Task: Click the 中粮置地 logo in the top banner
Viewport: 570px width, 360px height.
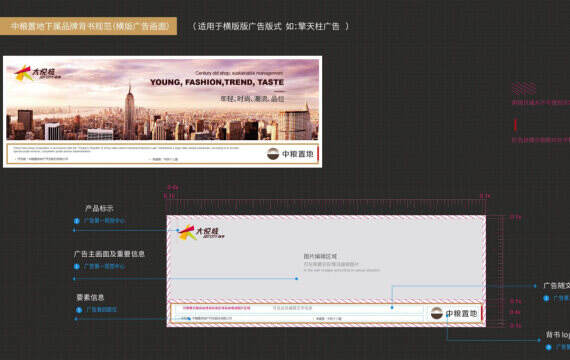Action: [x=290, y=154]
